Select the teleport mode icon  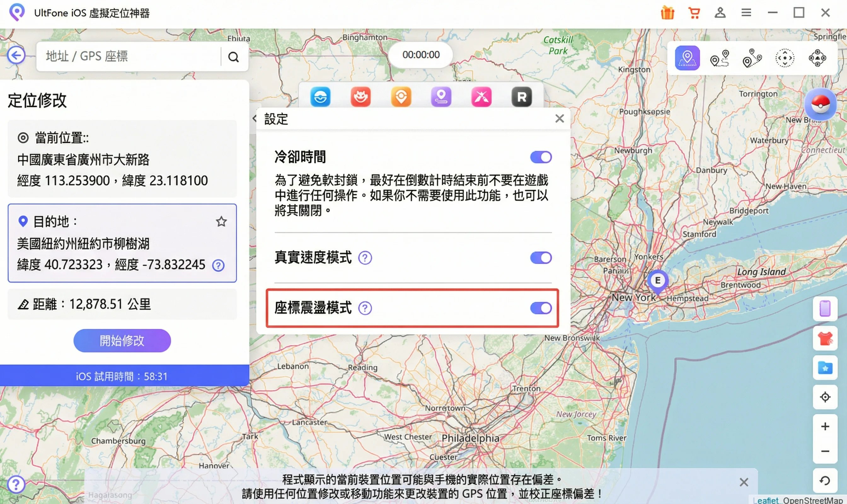click(x=687, y=58)
